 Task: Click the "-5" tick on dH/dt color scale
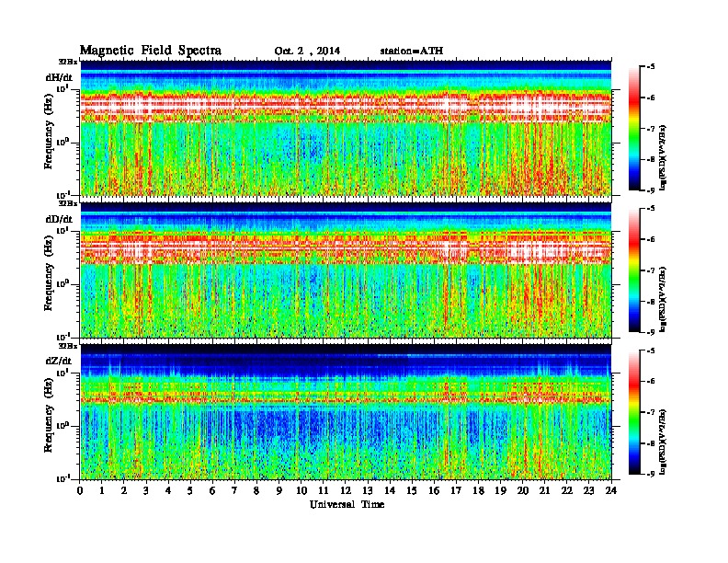651,67
